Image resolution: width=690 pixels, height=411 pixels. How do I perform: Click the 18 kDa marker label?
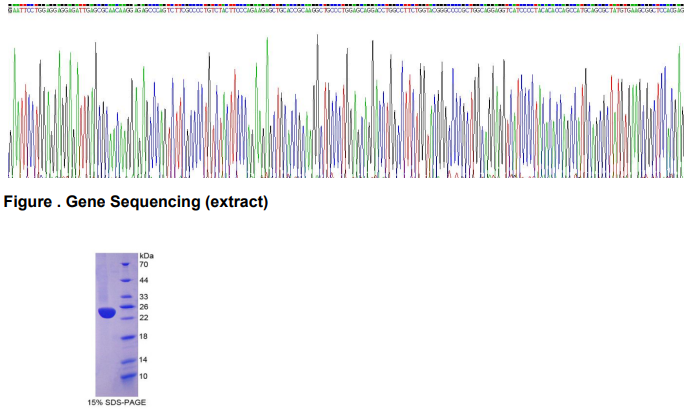click(x=143, y=337)
